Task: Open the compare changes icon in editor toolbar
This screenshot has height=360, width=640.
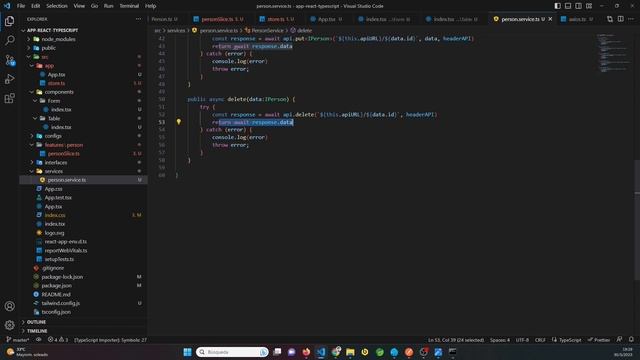Action: coord(609,19)
